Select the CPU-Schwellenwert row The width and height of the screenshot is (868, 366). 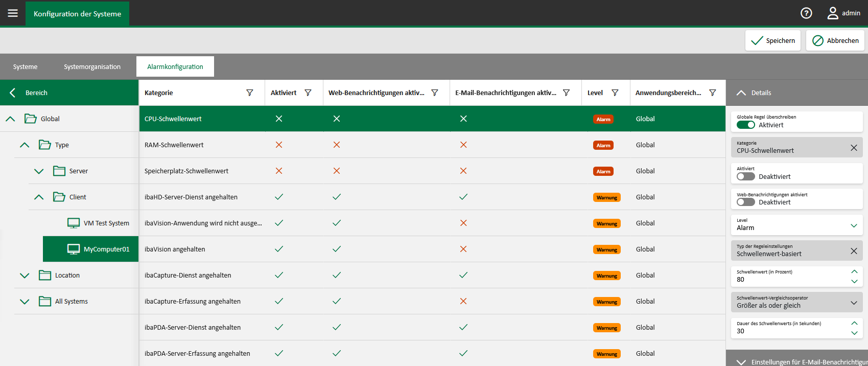(432, 119)
